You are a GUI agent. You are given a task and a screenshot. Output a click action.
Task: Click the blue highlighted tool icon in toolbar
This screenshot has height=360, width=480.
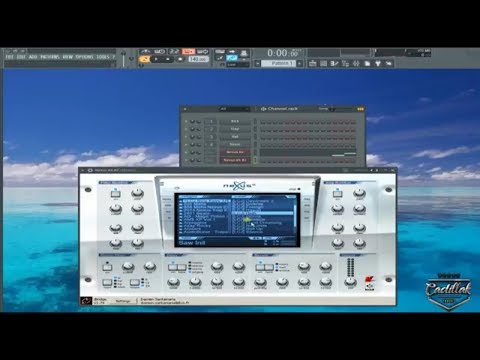(232, 58)
